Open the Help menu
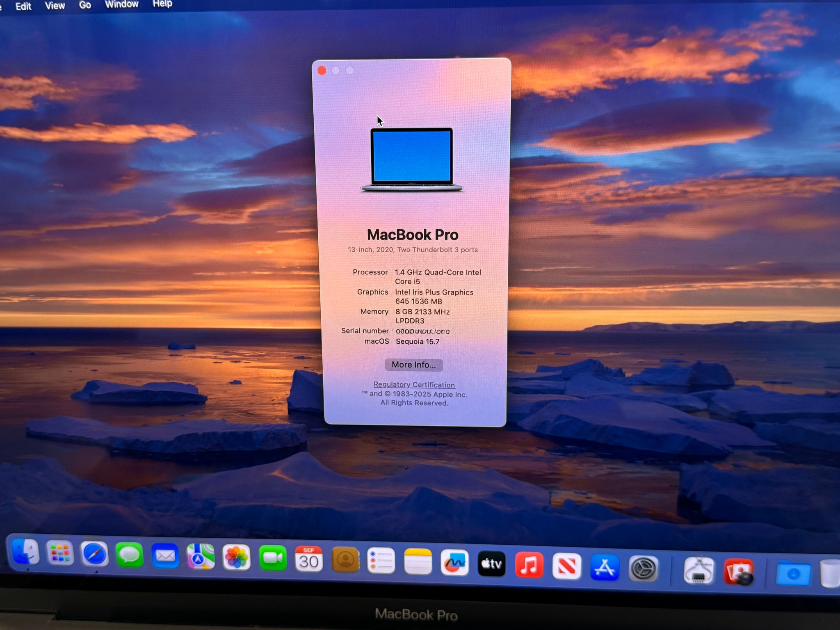Screen dimensions: 840x630 (x=162, y=4)
